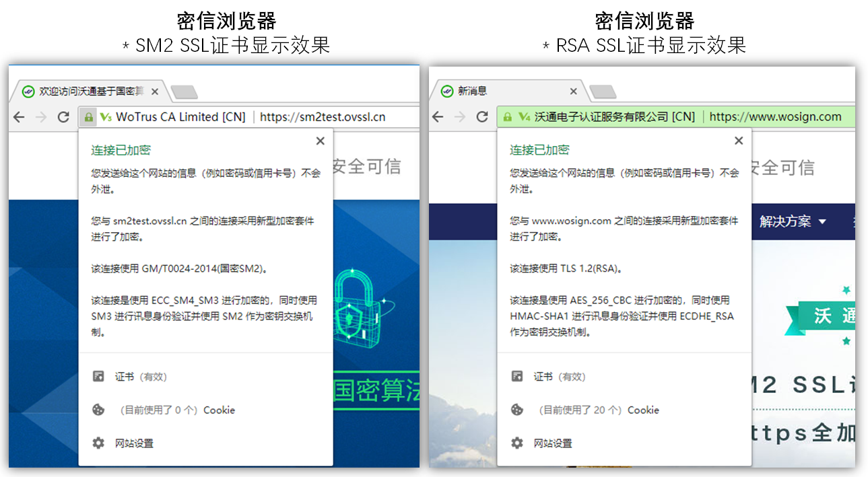Click the forward arrow in the left browser
Image resolution: width=868 pixels, height=477 pixels.
tap(40, 116)
